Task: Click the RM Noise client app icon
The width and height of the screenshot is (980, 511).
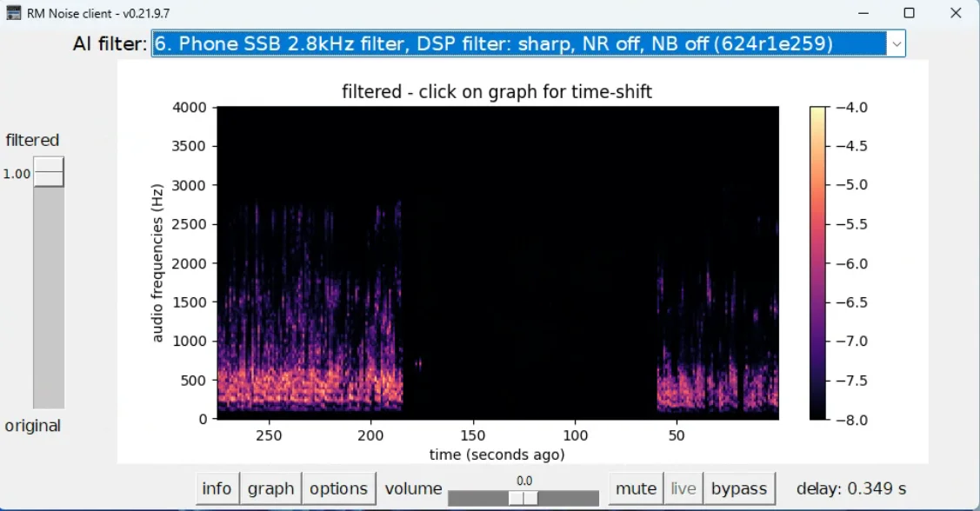Action: (x=13, y=12)
